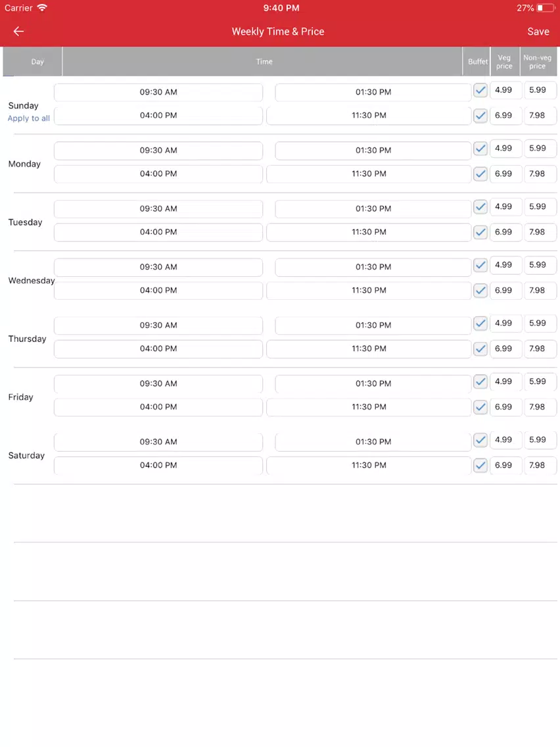Uncheck Wednesday evening buffet checkbox
This screenshot has width=560, height=747.
coord(480,291)
